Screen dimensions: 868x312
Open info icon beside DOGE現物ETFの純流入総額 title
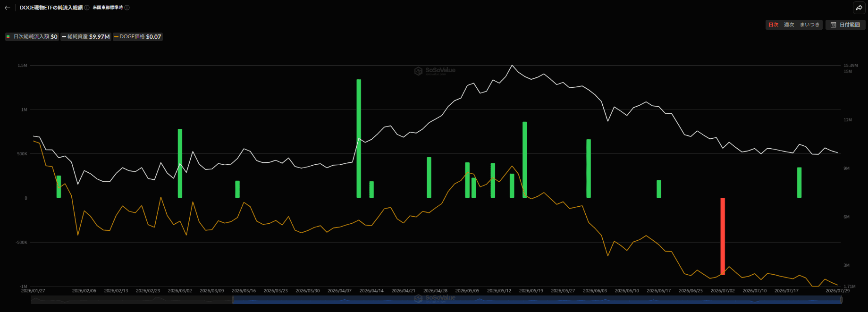(87, 8)
